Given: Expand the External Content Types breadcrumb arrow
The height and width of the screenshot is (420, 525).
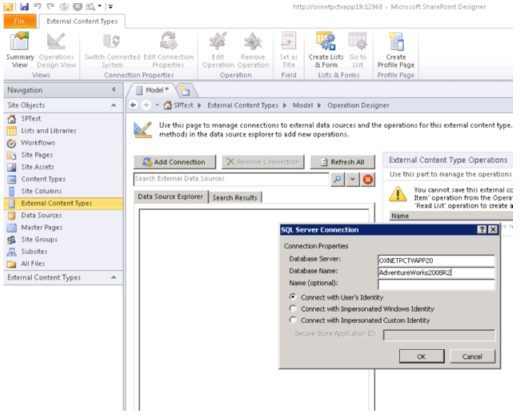Looking at the screenshot, I should point(285,105).
